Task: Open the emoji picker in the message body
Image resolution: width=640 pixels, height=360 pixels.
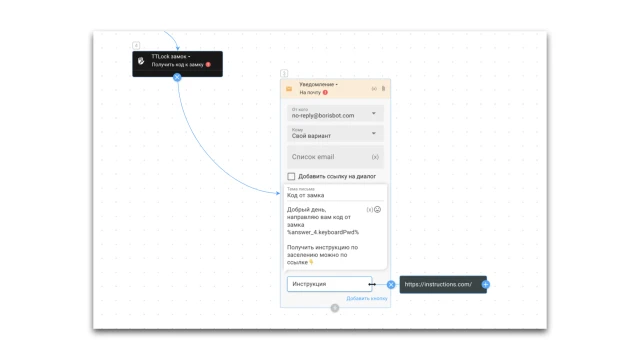Action: tap(378, 209)
